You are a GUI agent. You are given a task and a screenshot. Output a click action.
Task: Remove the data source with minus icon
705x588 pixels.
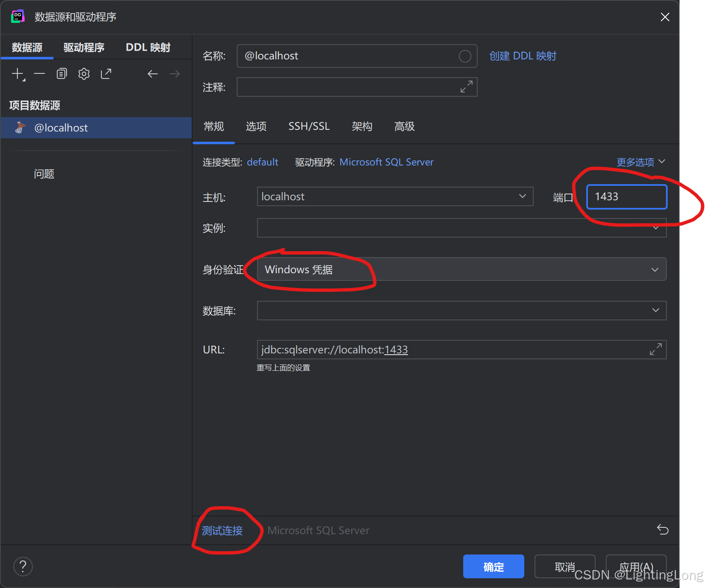tap(39, 74)
